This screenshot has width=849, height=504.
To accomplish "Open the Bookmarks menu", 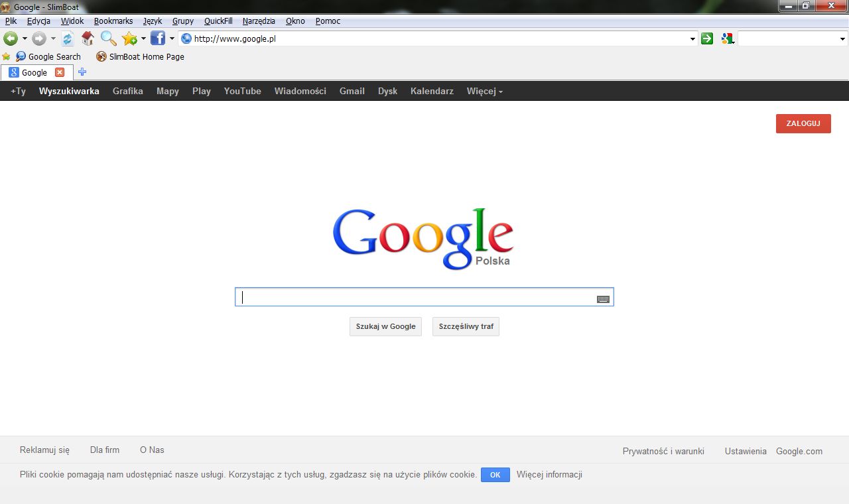I will pyautogui.click(x=113, y=21).
